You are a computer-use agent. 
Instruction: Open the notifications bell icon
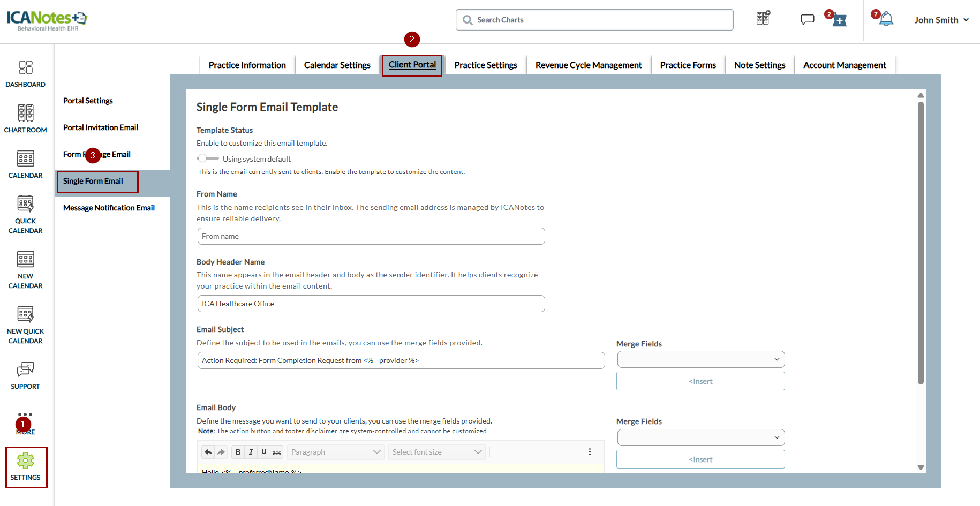[886, 20]
